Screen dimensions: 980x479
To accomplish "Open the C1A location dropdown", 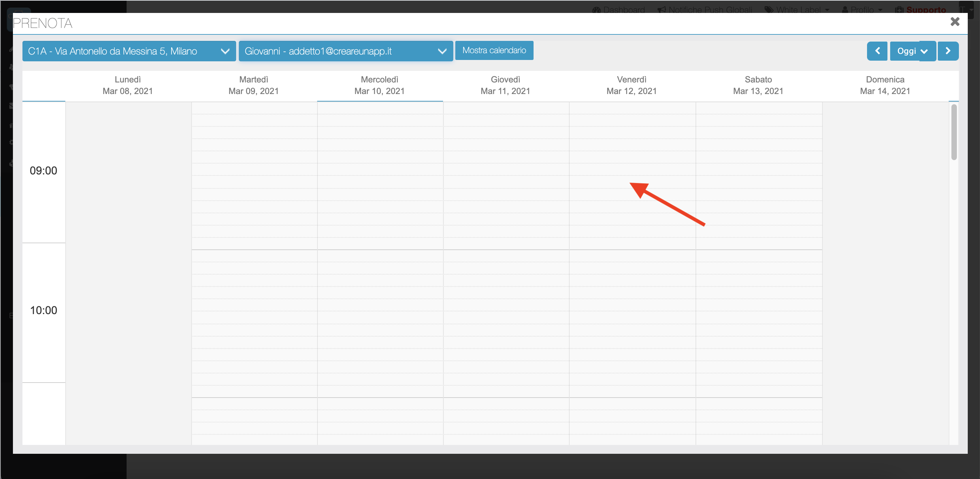I will tap(129, 51).
